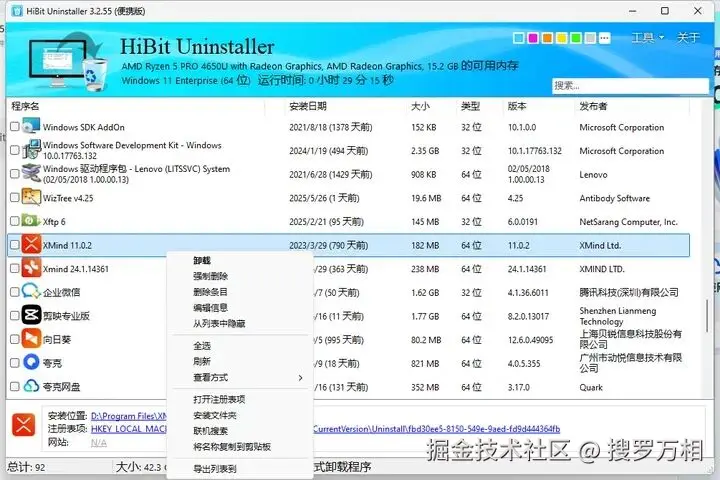The image size is (720, 480).
Task: Open the more colors (…) theme button
Action: pyautogui.click(x=605, y=38)
